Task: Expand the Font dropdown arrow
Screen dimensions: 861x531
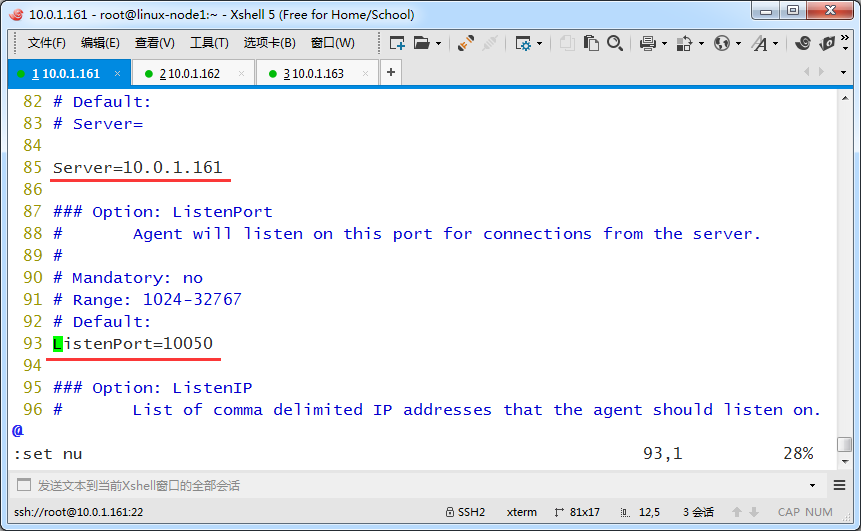Action: tap(775, 43)
